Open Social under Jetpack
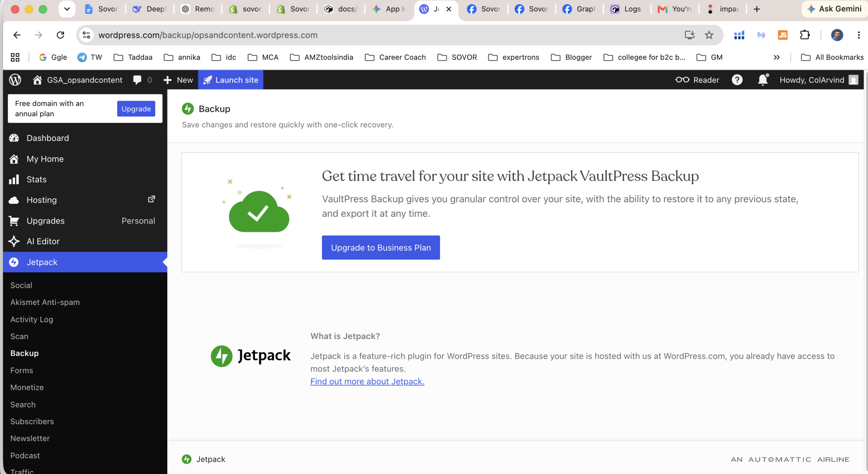This screenshot has height=474, width=868. [21, 285]
